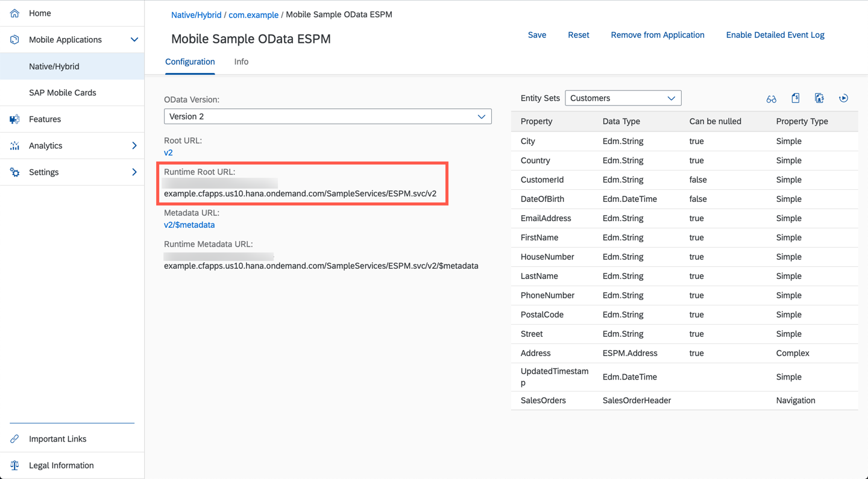The image size is (868, 479).
Task: Select Native/Hybrid in the sidebar
Action: [72, 66]
